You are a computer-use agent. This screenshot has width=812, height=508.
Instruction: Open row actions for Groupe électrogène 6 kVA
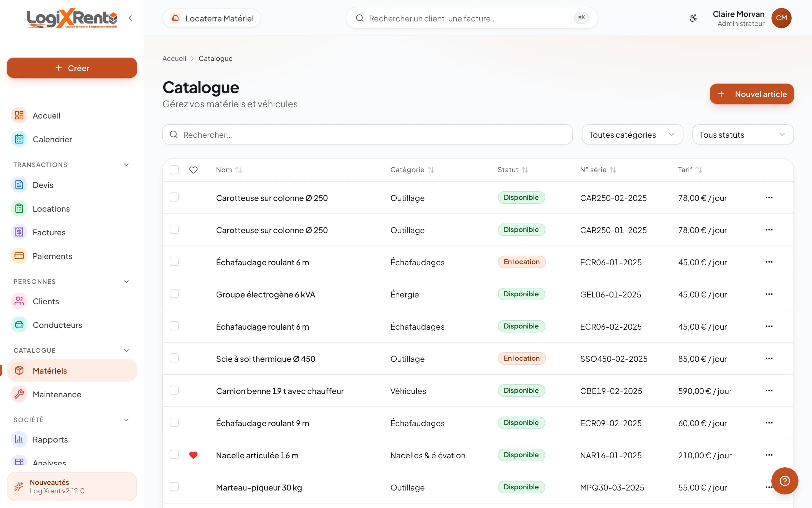click(x=769, y=294)
